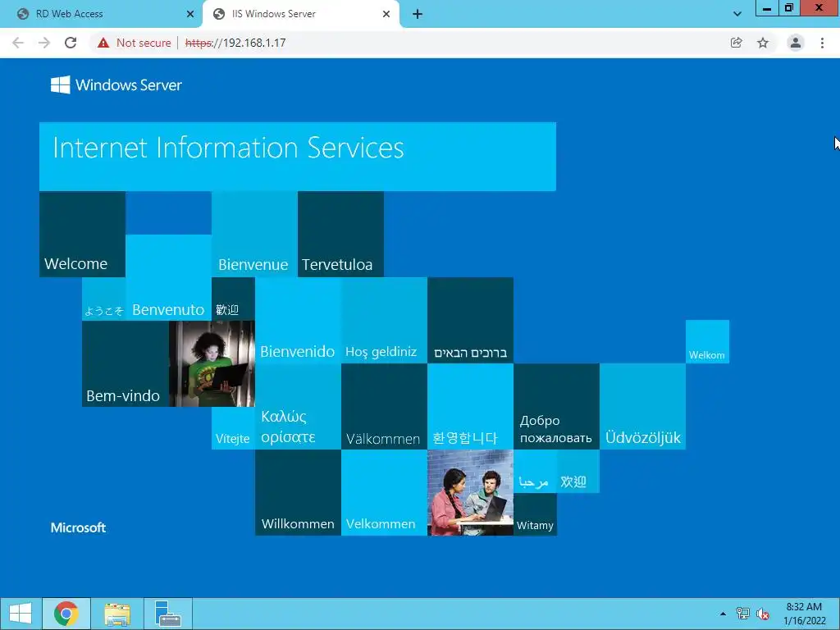Open the taskbar clock showing 8:32 AM

click(x=804, y=614)
